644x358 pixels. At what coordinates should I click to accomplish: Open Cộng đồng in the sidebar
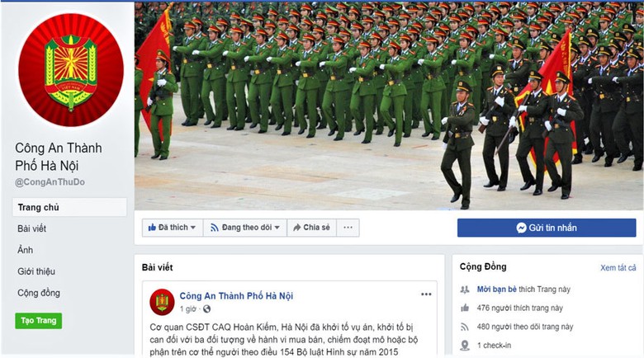point(39,293)
